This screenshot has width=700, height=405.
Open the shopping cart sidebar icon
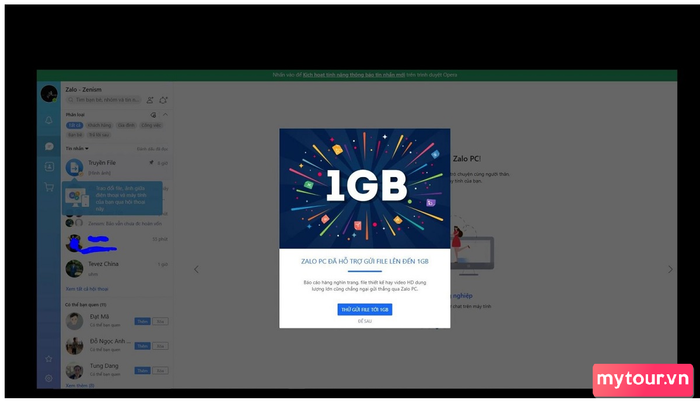point(49,187)
